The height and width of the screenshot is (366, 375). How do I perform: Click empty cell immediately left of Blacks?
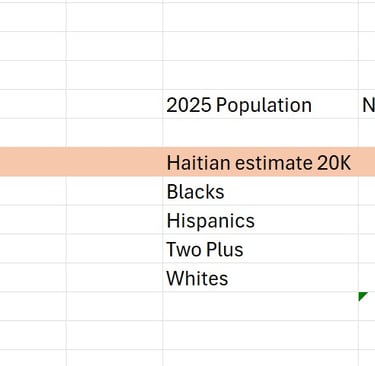(114, 191)
